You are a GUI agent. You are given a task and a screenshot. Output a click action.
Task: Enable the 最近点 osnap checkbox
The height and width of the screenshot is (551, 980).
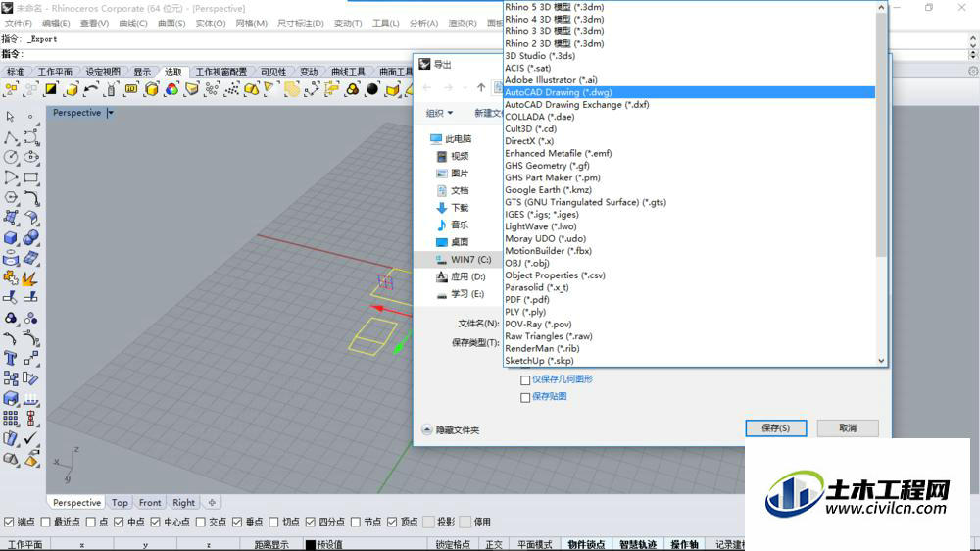46,522
